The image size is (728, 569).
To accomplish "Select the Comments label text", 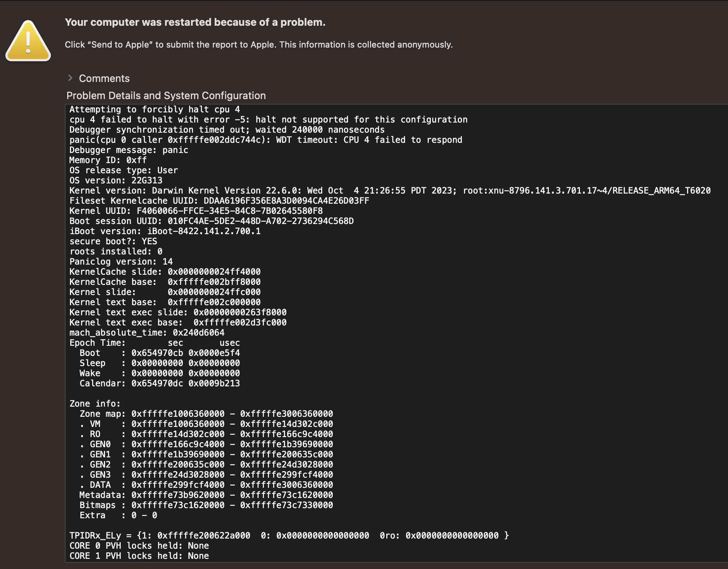I will (x=104, y=78).
